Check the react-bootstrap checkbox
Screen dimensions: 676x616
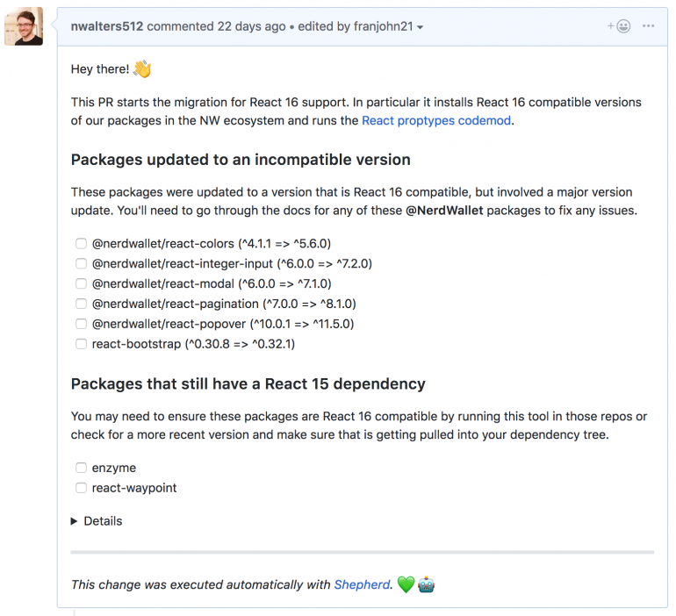[81, 345]
